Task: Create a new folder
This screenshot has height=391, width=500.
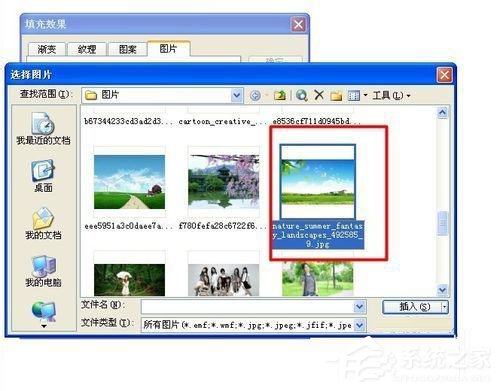Action: [336, 96]
